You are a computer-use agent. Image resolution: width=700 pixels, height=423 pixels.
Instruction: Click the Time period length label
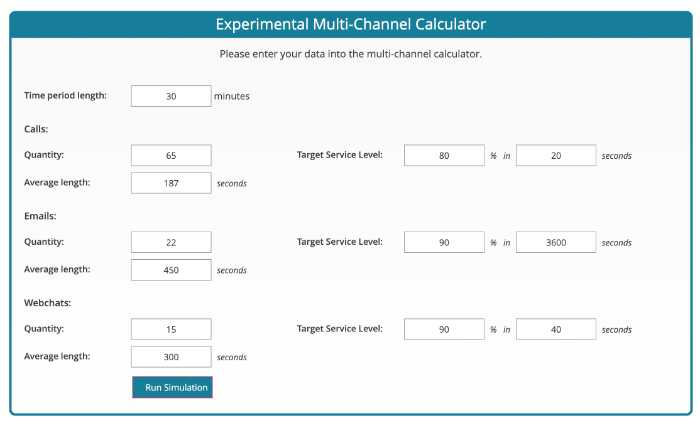[66, 95]
